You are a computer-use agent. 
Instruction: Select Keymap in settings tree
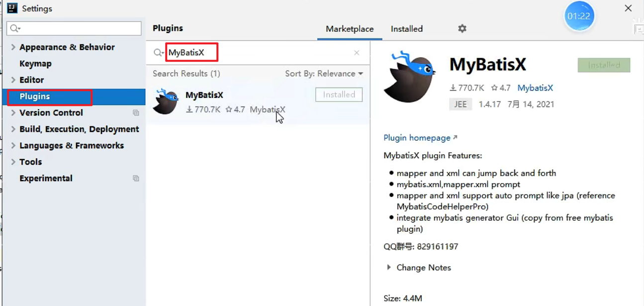point(35,63)
